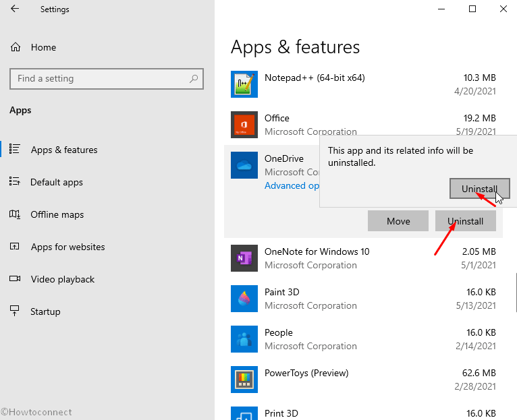This screenshot has height=420, width=517.
Task: Click the OneDrive cloud icon
Action: (244, 165)
